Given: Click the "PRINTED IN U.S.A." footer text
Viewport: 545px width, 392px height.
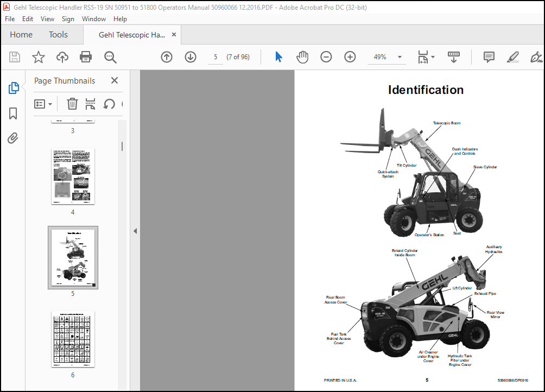Looking at the screenshot, I should click(340, 381).
